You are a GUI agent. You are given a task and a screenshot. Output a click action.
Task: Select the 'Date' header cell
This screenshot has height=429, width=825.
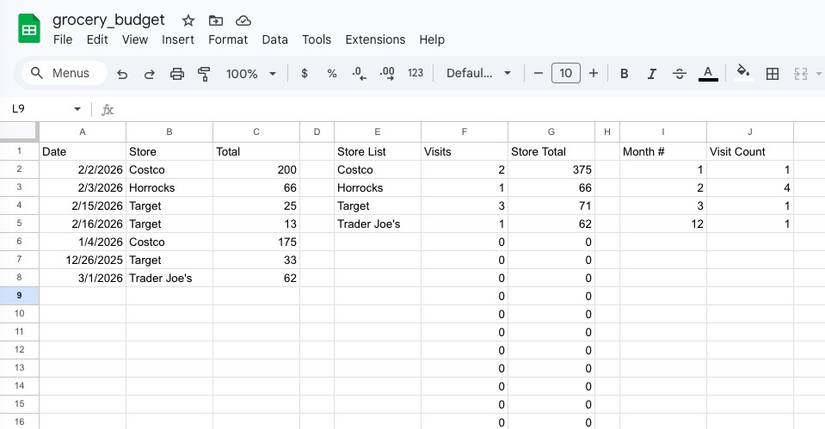(x=83, y=152)
